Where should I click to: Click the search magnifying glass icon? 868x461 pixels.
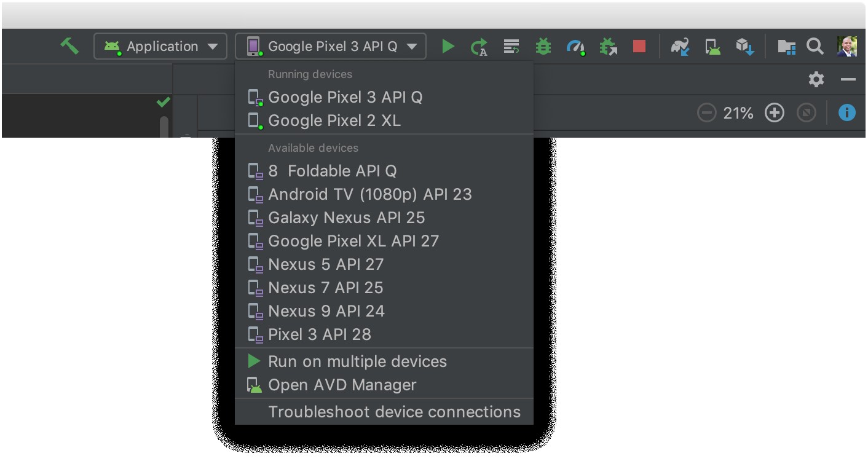tap(815, 46)
